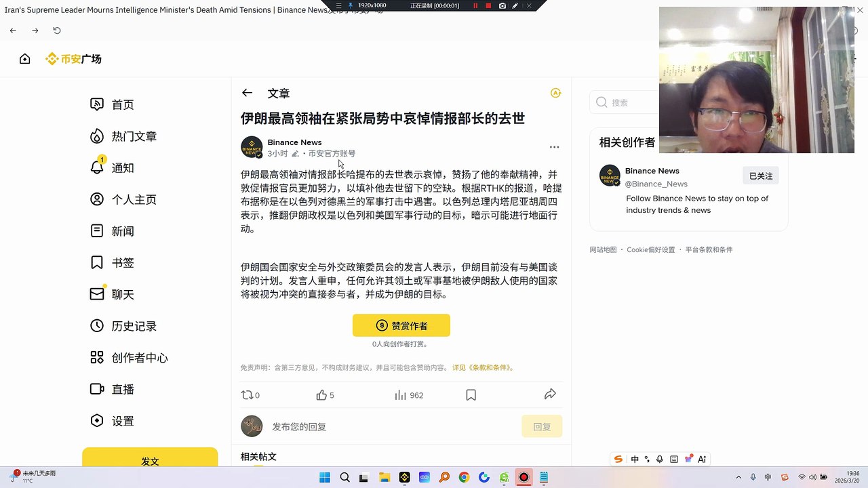Click the repost icon showing 0
The height and width of the screenshot is (488, 868).
[248, 395]
